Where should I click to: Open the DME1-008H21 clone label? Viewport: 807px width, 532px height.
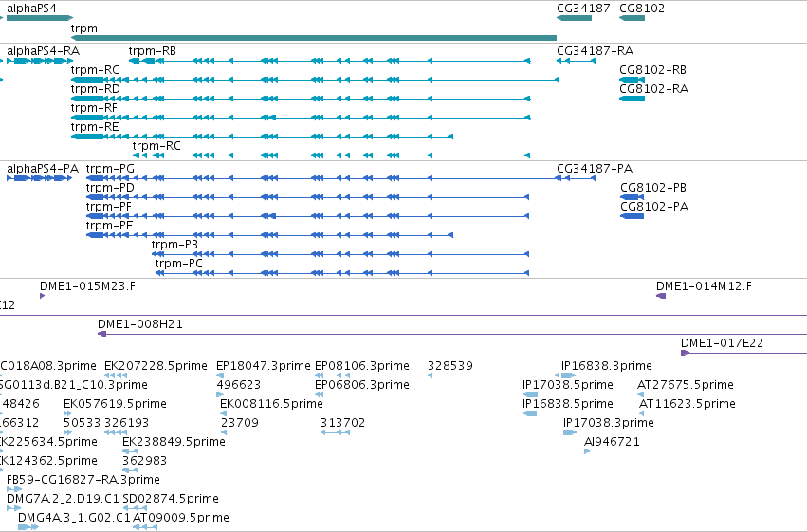pyautogui.click(x=140, y=324)
